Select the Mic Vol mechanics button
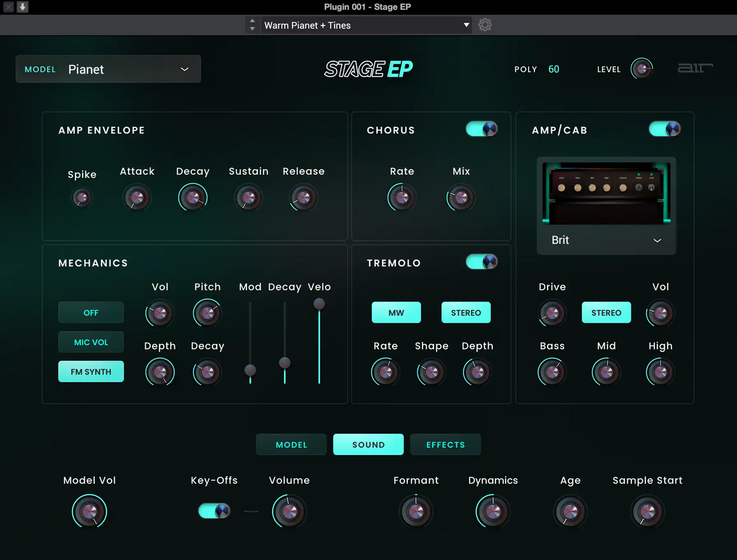The height and width of the screenshot is (560, 737). click(91, 342)
